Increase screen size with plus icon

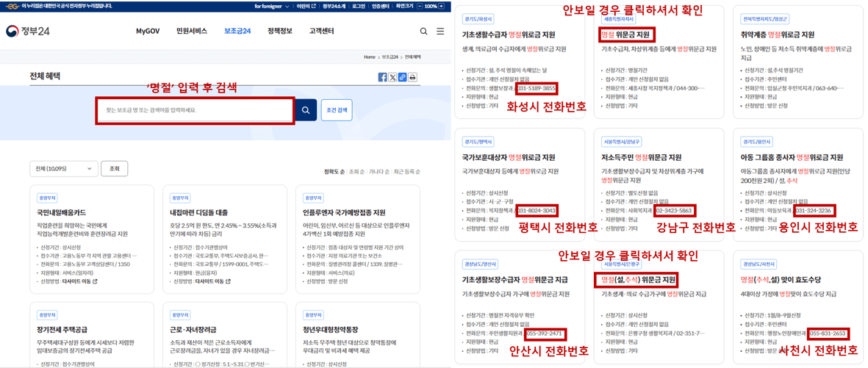(x=441, y=6)
